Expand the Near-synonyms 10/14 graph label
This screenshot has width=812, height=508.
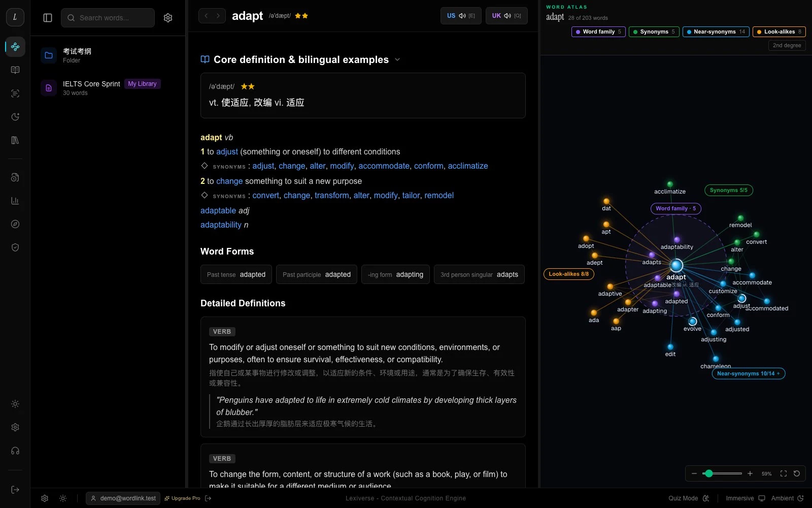pos(749,373)
